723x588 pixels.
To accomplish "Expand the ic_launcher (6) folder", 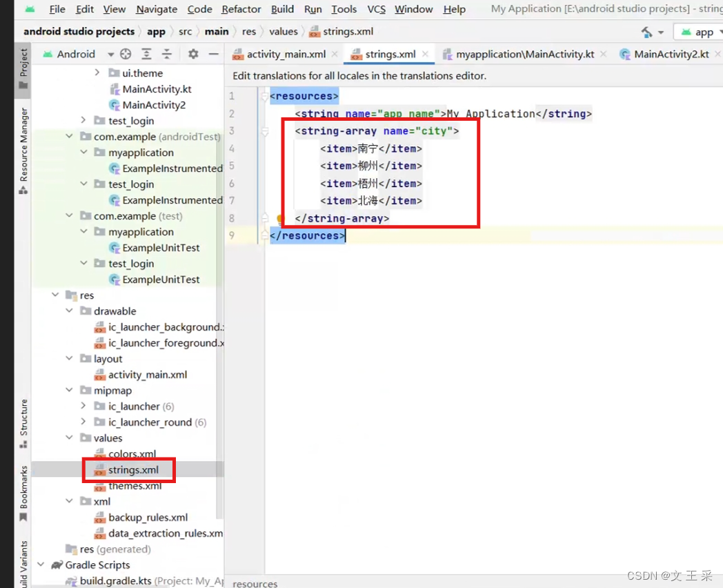I will pyautogui.click(x=83, y=406).
